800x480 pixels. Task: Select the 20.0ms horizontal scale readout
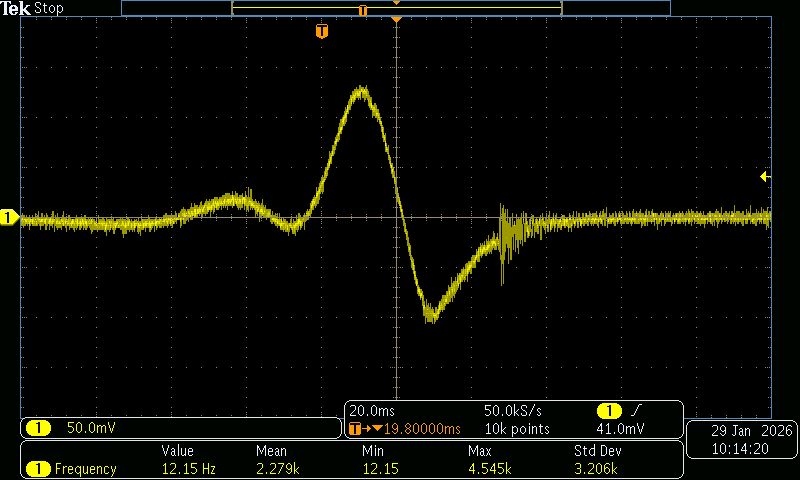pyautogui.click(x=370, y=411)
